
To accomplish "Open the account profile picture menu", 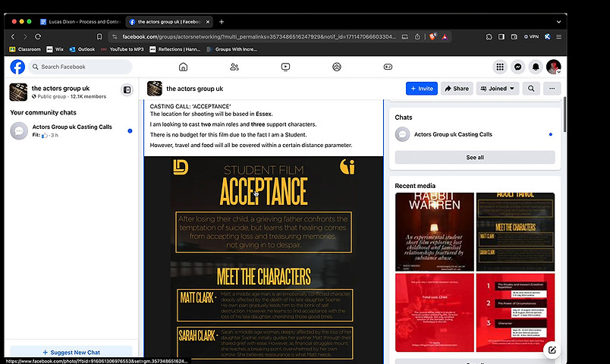I will tap(554, 67).
